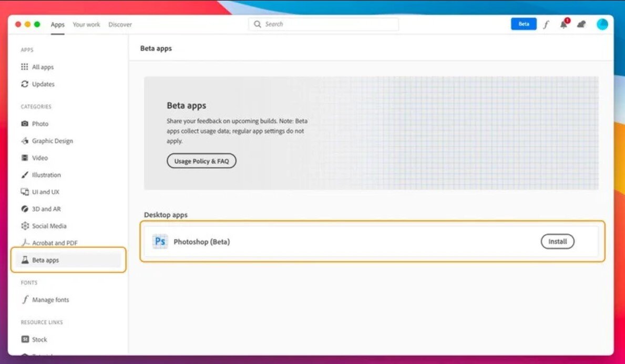Click the Beta apps banner heading
The image size is (625, 364).
(186, 106)
